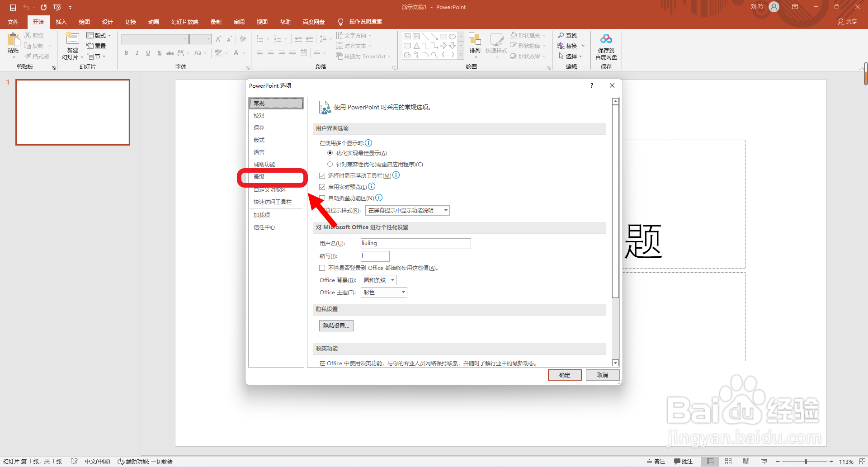Click the New Slide icon
The width and height of the screenshot is (868, 467).
(72, 39)
